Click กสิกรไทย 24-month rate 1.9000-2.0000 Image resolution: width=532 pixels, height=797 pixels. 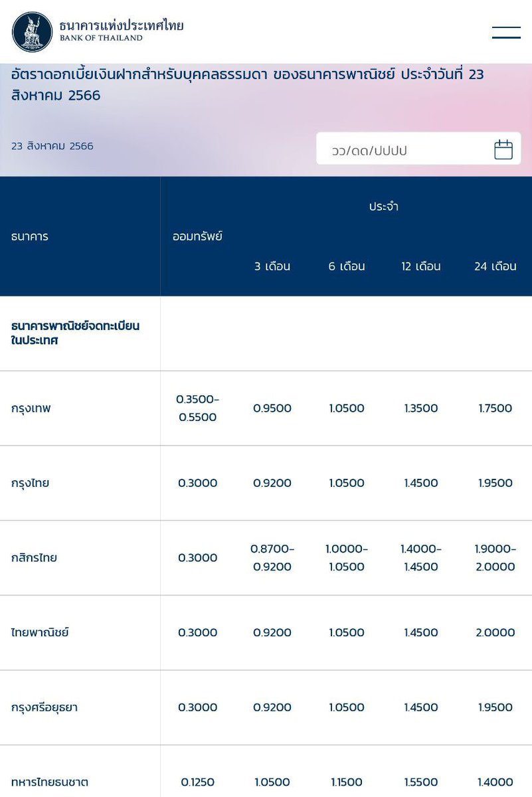tap(495, 558)
